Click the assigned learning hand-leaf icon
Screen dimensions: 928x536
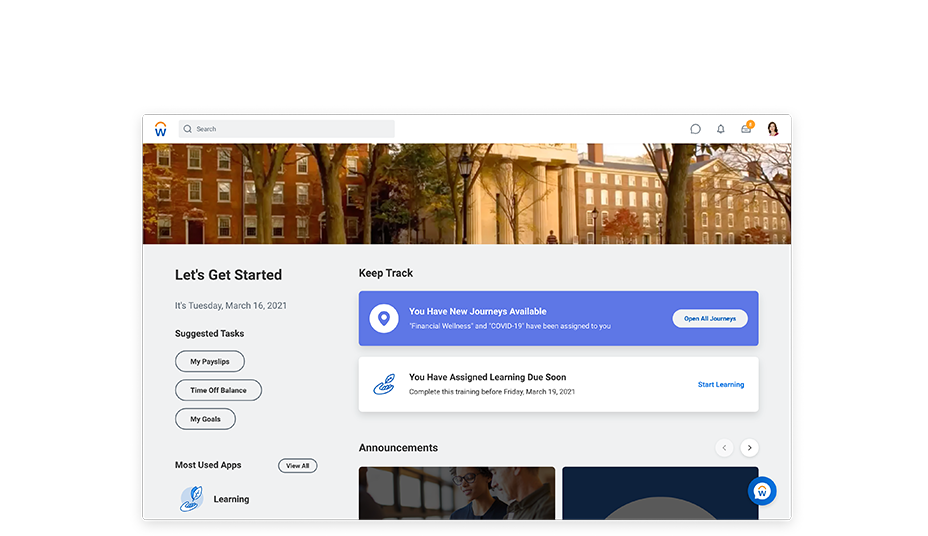click(x=384, y=385)
